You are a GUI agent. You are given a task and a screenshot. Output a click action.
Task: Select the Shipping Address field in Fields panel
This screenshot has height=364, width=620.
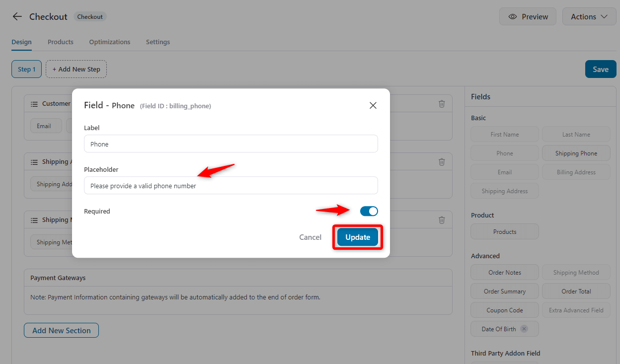click(505, 191)
